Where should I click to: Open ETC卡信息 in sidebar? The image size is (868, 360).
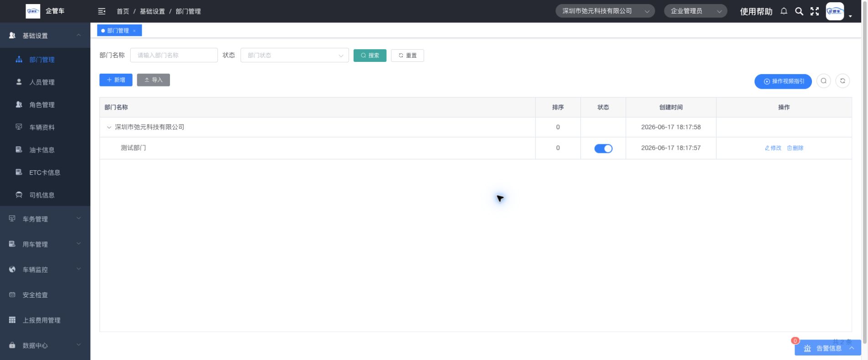(45, 172)
